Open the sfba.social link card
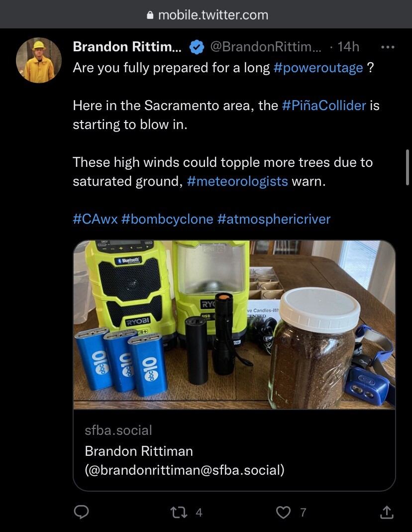The height and width of the screenshot is (532, 412). click(234, 450)
